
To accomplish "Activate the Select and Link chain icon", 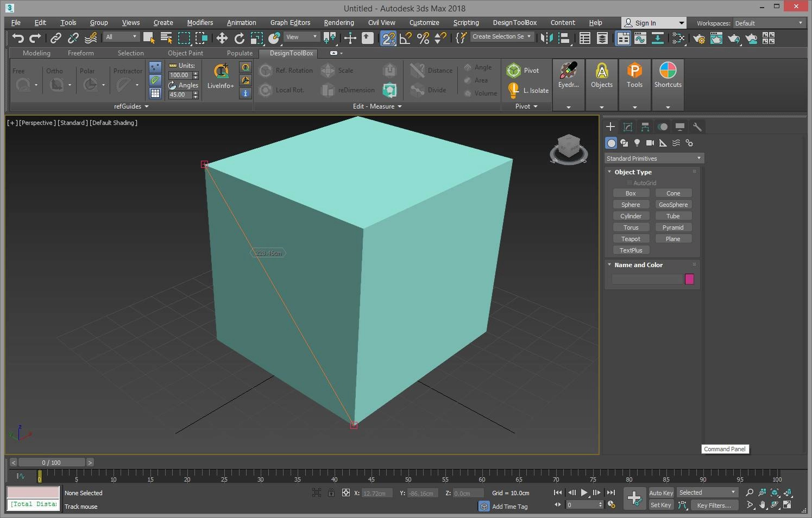I will [55, 38].
